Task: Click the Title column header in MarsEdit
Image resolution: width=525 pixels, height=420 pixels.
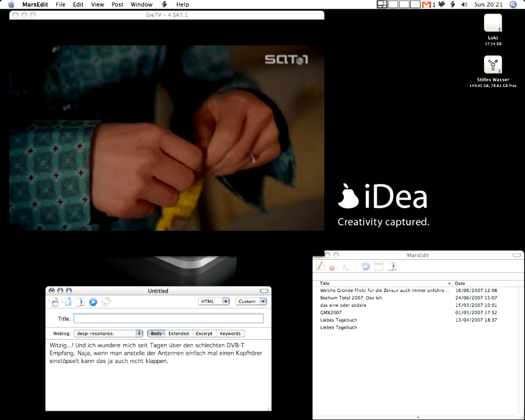Action: (x=382, y=283)
